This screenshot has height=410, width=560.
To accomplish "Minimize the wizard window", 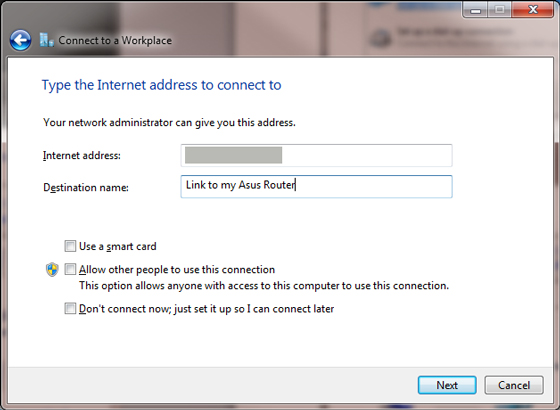I will (475, 10).
